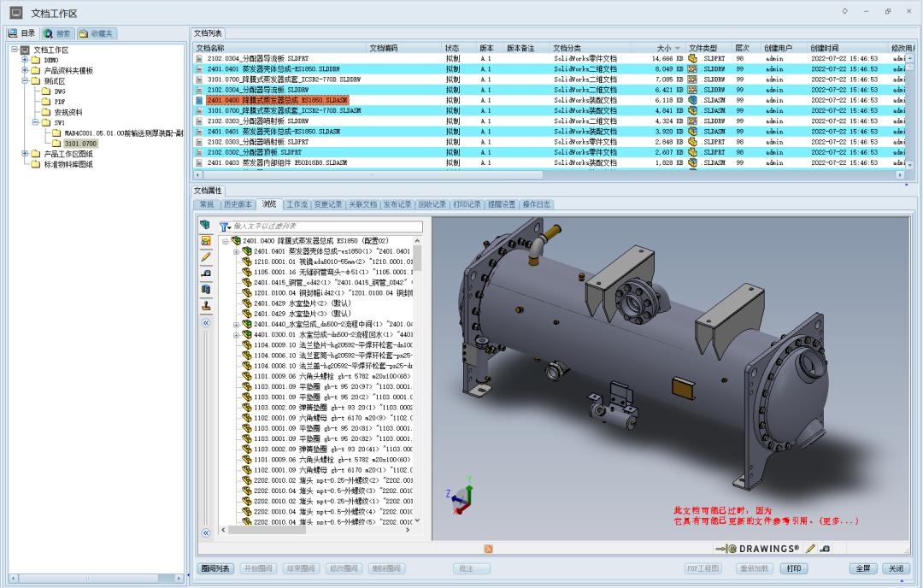
Task: Click the double-chevron collapse icon in viewer sidebar
Action: coord(206,323)
